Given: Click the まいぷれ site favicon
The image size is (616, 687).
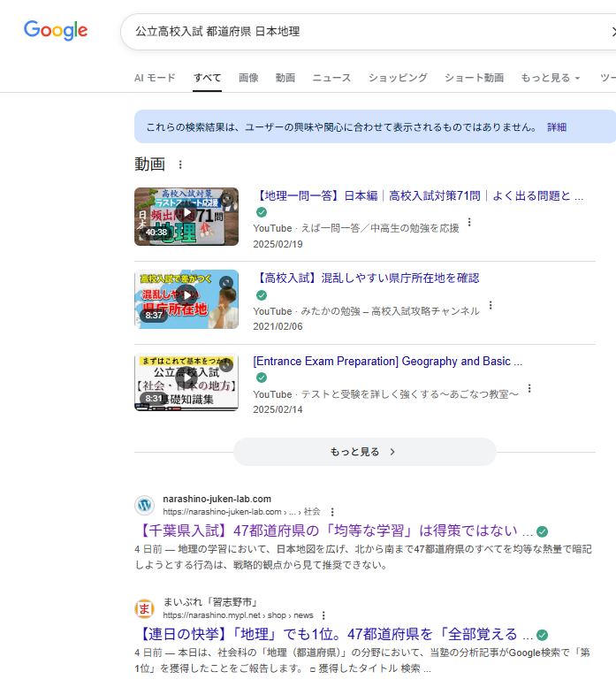Looking at the screenshot, I should coord(144,609).
